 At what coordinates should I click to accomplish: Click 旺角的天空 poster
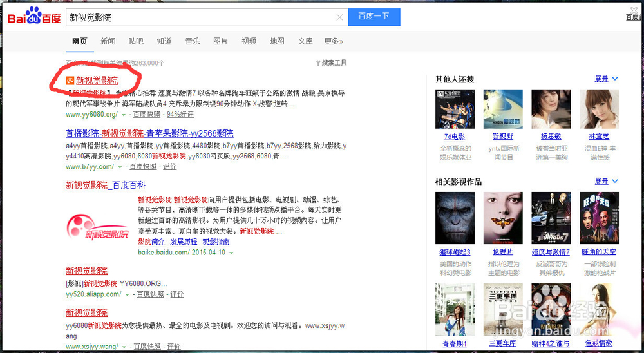point(599,218)
